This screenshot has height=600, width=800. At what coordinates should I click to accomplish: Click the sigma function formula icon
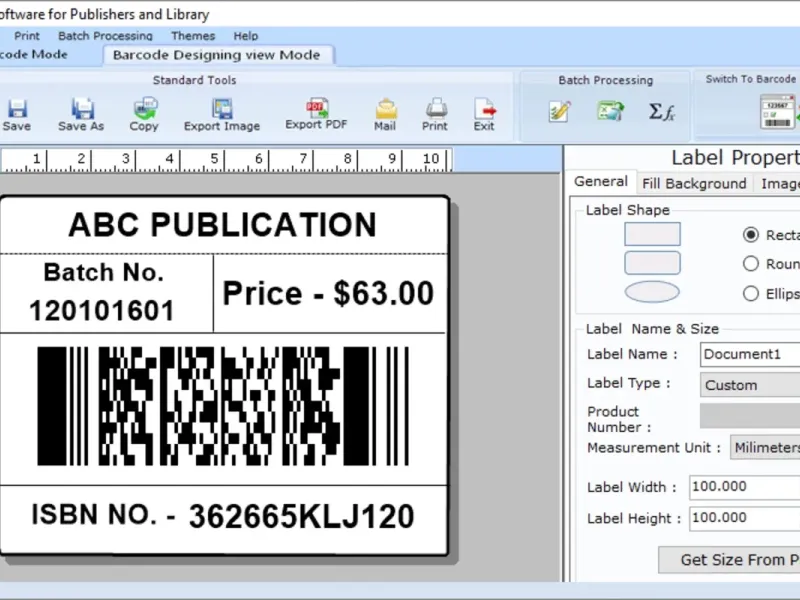pos(662,111)
